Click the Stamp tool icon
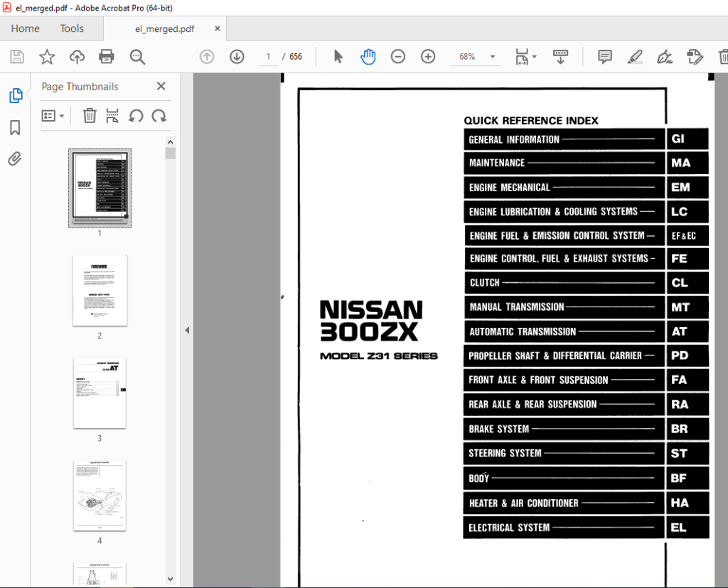Viewport: 728px width, 588px height. point(695,57)
